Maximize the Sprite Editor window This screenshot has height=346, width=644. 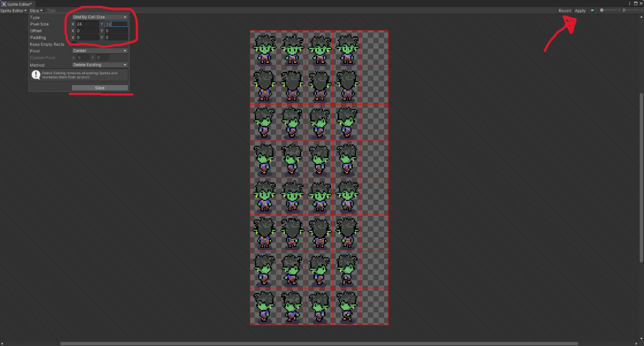pyautogui.click(x=636, y=3)
